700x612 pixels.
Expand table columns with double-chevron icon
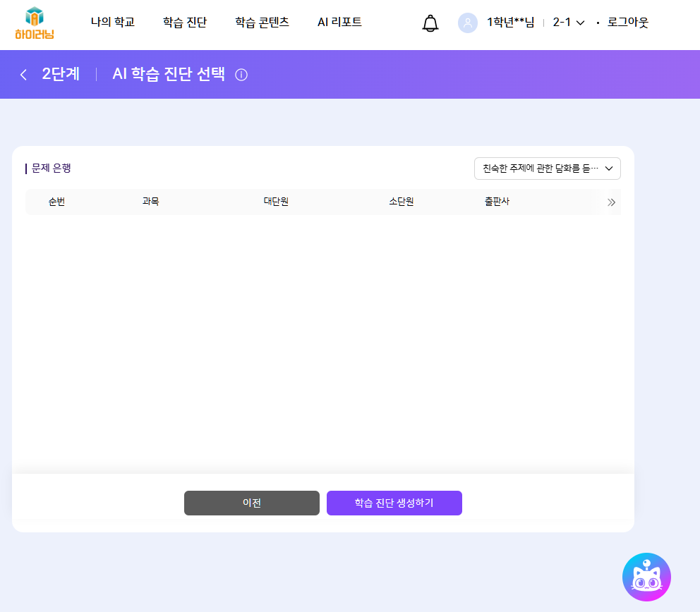click(x=611, y=202)
